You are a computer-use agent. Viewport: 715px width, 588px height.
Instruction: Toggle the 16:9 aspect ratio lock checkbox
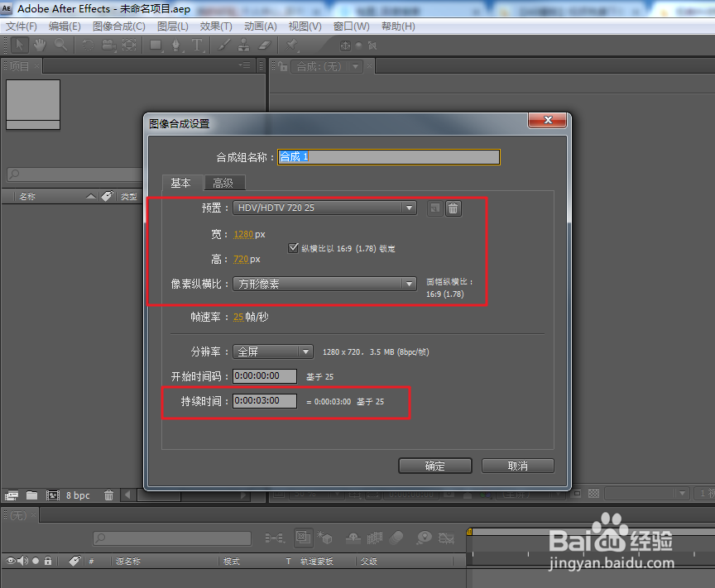[x=293, y=248]
